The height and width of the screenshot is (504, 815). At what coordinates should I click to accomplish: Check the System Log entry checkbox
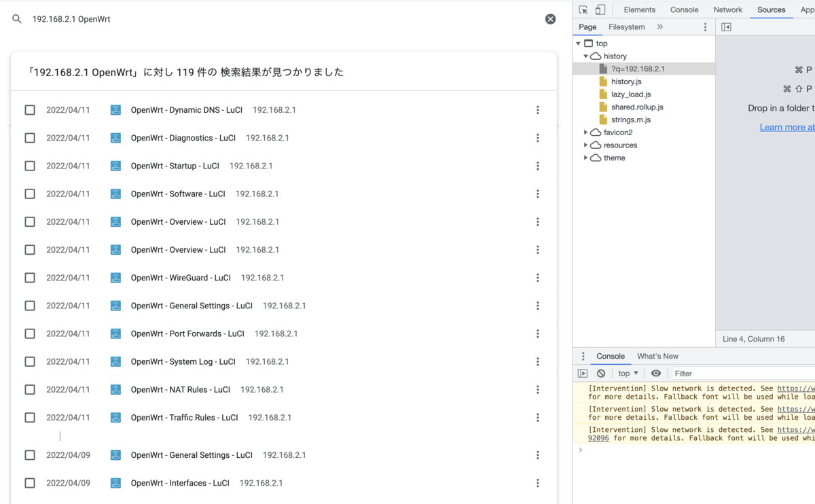pyautogui.click(x=30, y=361)
